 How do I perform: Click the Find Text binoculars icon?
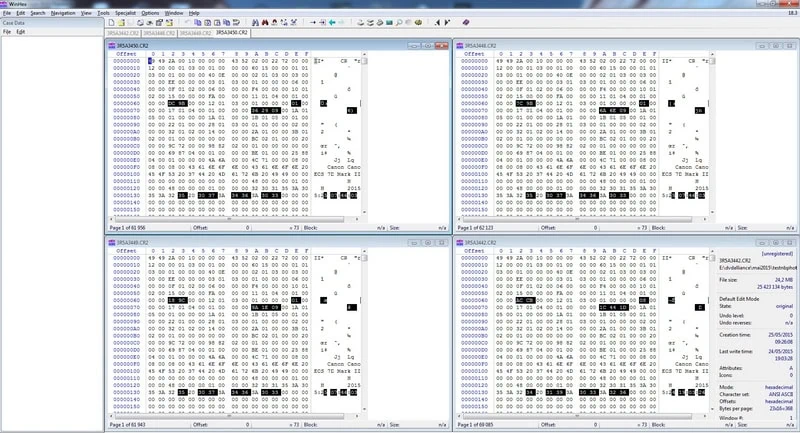pos(255,22)
